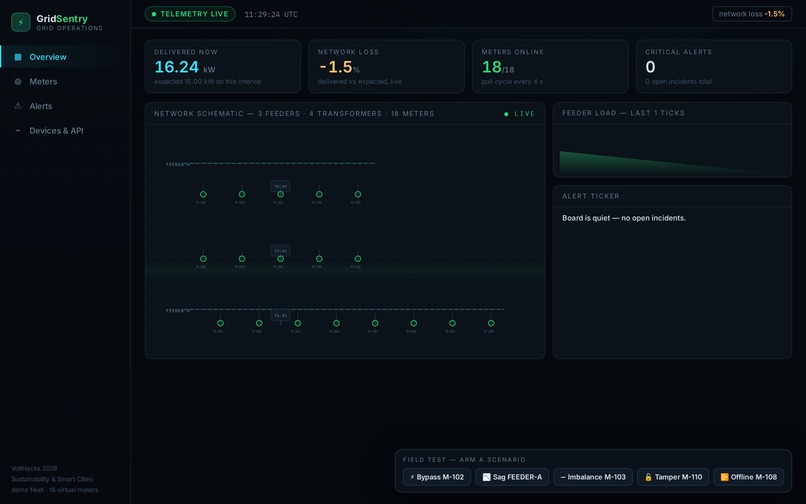Click the TELEMETRY LIVE status badge
The image size is (806, 504).
coord(190,14)
